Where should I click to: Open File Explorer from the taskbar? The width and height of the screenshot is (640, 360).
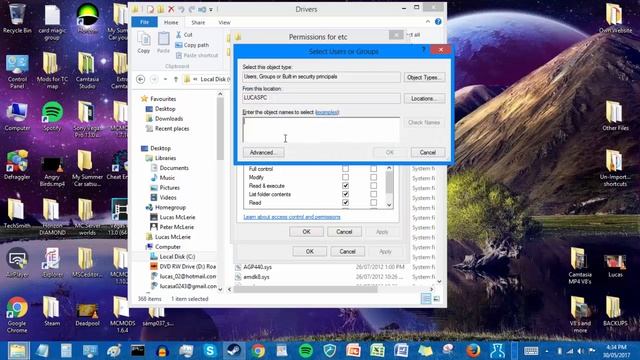[x=18, y=351]
